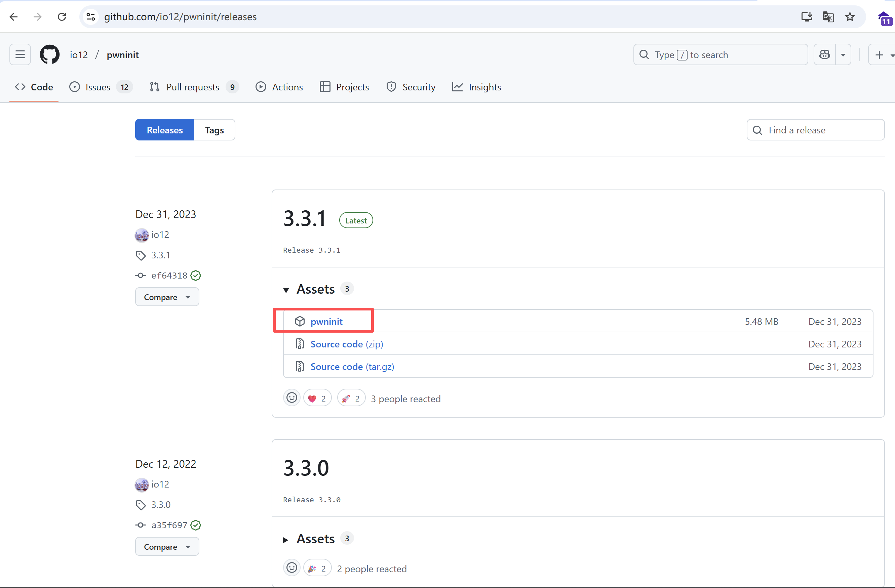Click '2 people reacted' text
Image resolution: width=895 pixels, height=588 pixels.
click(372, 569)
